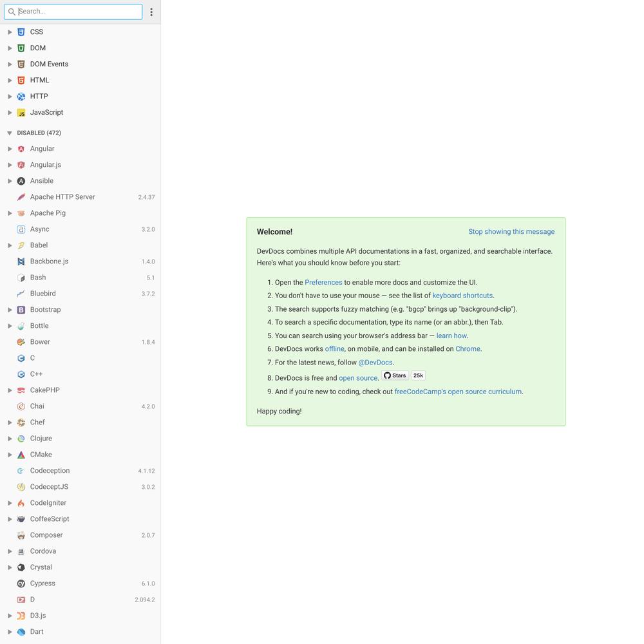Click the CMake triangle icon

pyautogui.click(x=21, y=455)
